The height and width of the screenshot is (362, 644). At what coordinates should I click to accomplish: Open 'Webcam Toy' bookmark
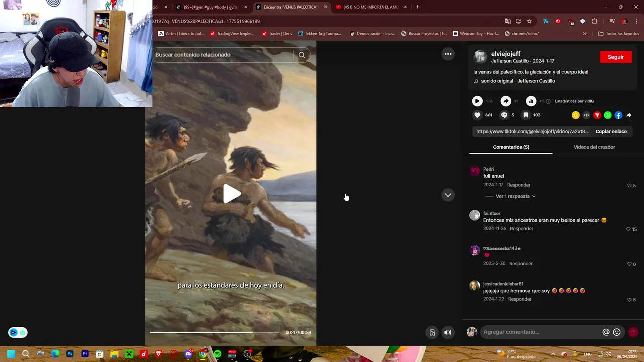coord(475,34)
